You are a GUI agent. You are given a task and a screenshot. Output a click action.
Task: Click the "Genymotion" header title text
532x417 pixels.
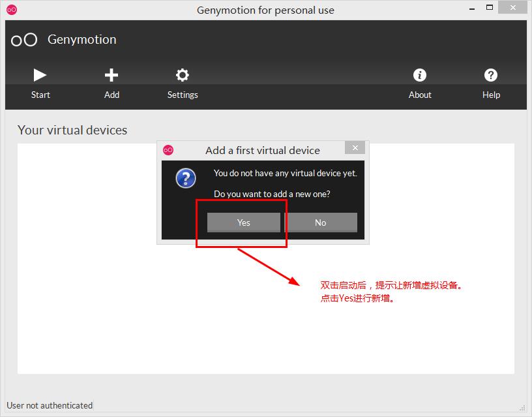82,40
